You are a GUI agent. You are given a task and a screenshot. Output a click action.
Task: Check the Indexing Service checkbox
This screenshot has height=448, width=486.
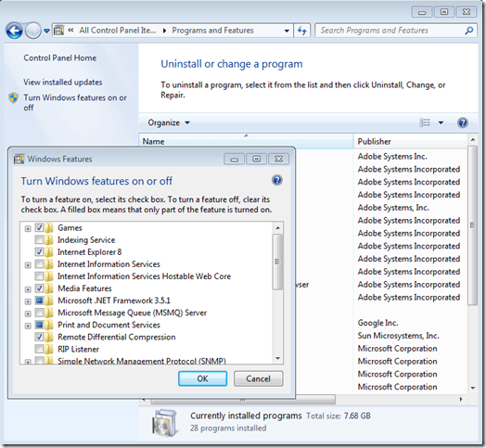click(39, 239)
